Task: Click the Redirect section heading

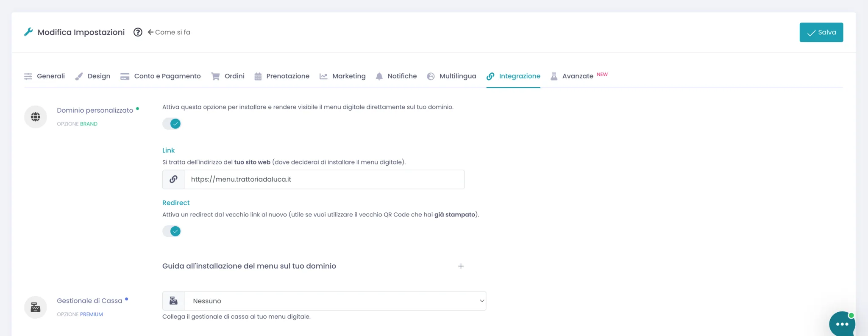Action: pyautogui.click(x=176, y=203)
